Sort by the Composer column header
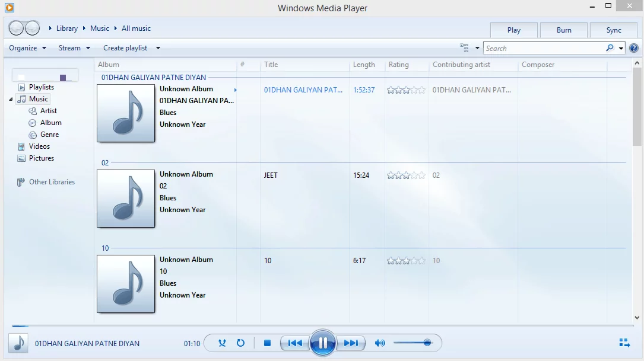This screenshot has height=361, width=644. tap(562, 65)
